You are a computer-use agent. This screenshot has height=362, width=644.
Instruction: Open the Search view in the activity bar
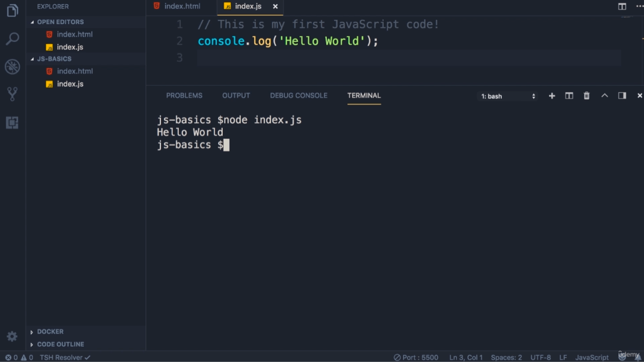tap(12, 38)
